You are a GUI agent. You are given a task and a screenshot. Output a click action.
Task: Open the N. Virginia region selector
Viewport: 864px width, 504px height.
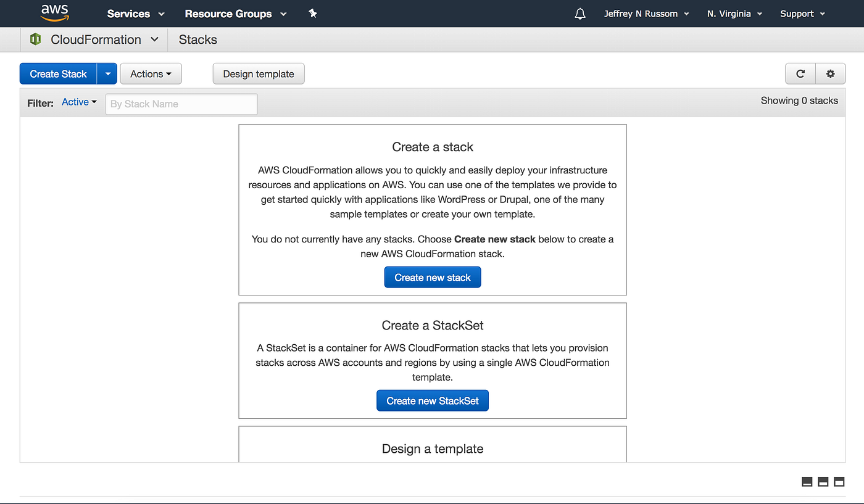[x=734, y=13]
